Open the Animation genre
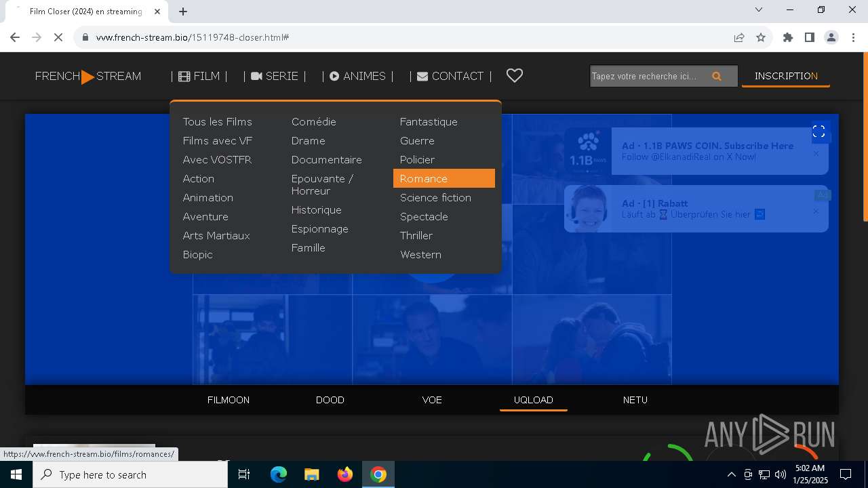 (208, 198)
